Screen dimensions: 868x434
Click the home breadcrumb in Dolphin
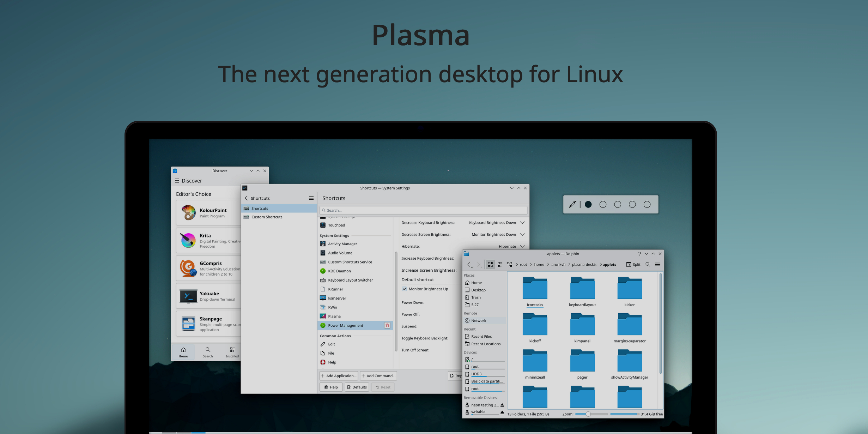pos(539,264)
